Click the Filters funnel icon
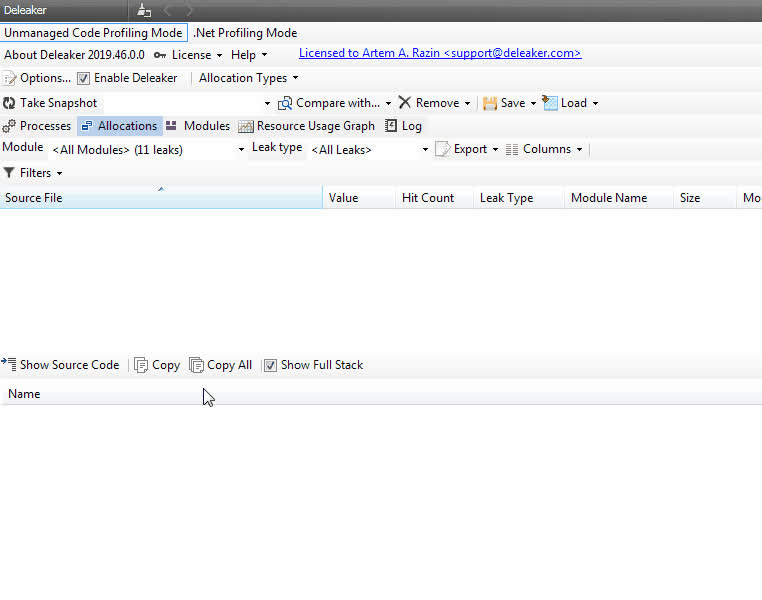762x600 pixels. (x=9, y=172)
